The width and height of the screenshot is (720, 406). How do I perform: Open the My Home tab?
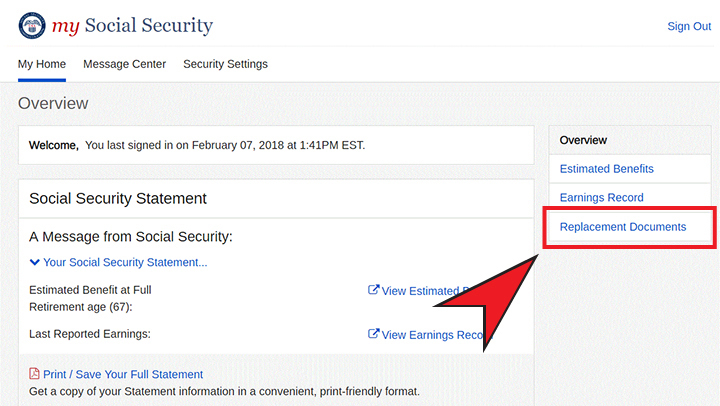pos(42,64)
